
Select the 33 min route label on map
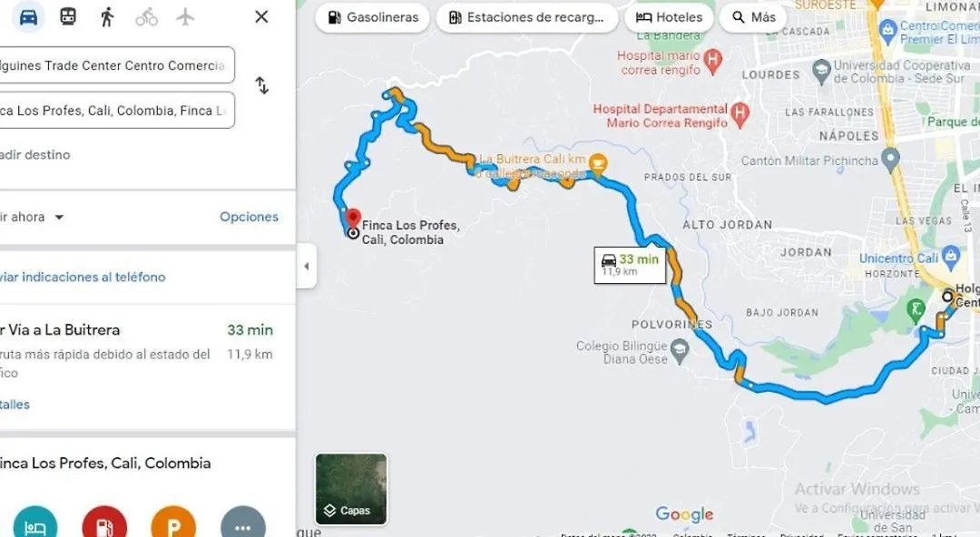click(x=630, y=265)
